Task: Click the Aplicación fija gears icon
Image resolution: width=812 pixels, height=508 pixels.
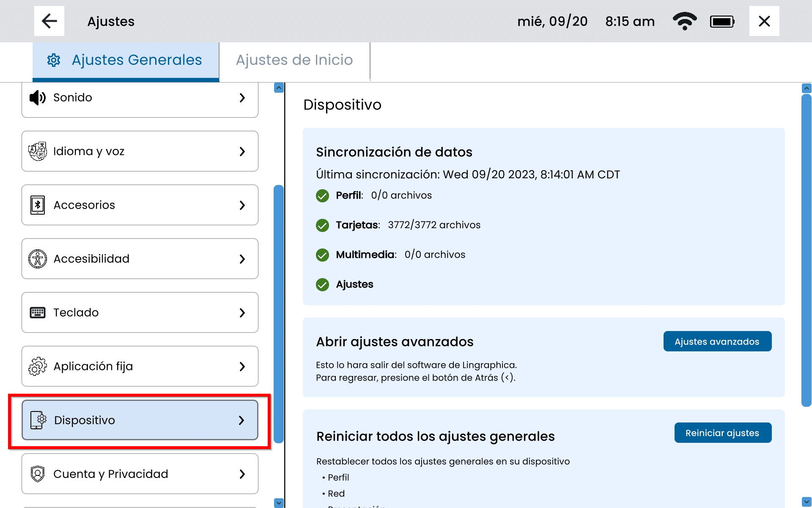Action: (x=37, y=366)
